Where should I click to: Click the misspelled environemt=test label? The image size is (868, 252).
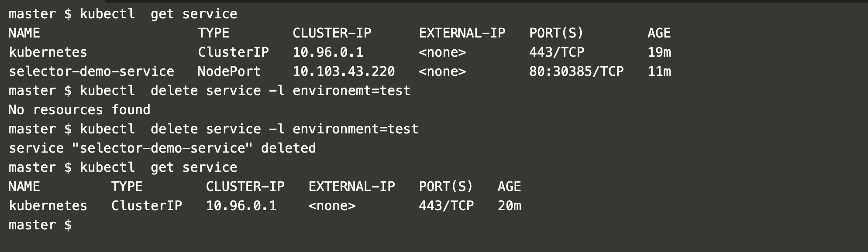point(351,91)
